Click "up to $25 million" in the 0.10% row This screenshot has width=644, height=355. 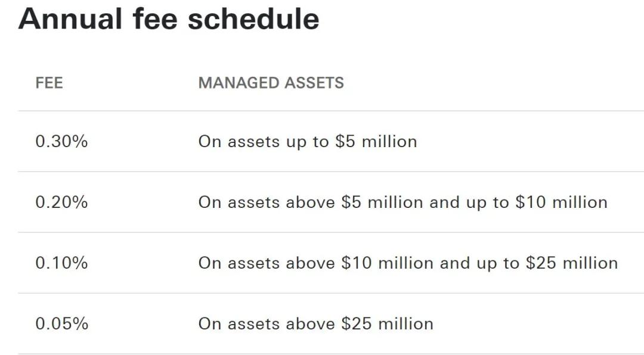(542, 263)
